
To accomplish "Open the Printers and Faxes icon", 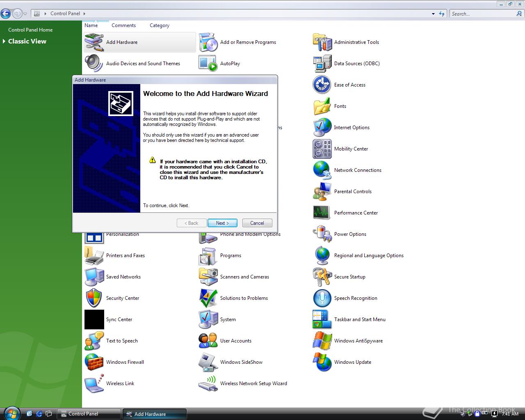I will [x=94, y=256].
